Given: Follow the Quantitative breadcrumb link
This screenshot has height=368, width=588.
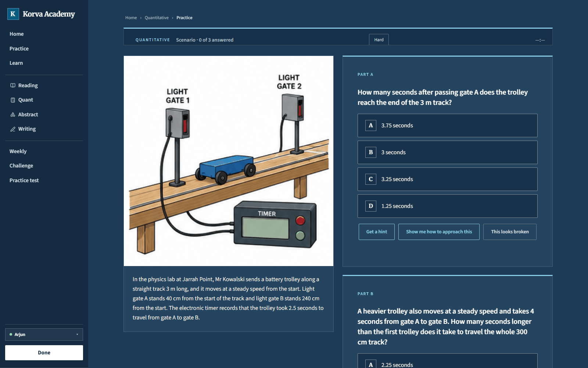Looking at the screenshot, I should [x=157, y=18].
